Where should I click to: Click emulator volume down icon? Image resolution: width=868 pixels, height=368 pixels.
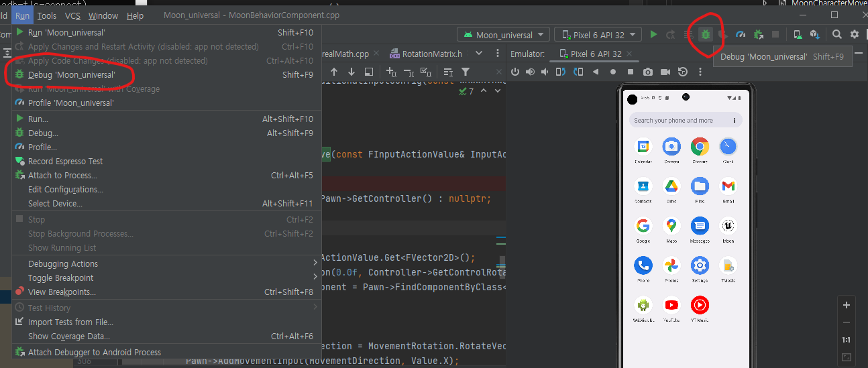point(545,72)
